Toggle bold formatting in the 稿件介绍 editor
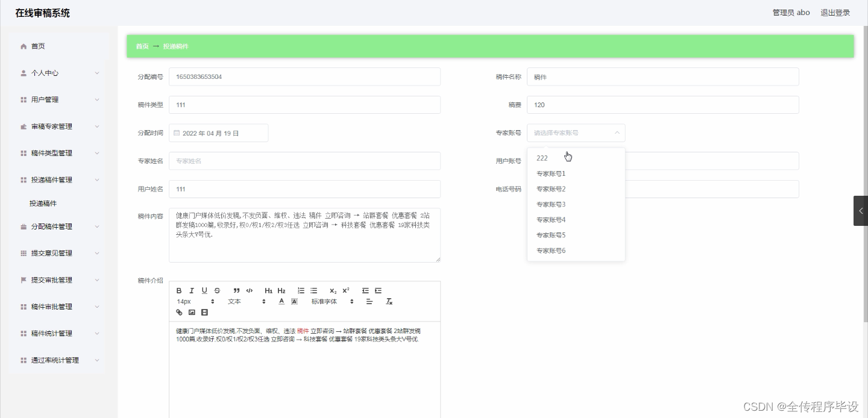 point(179,291)
